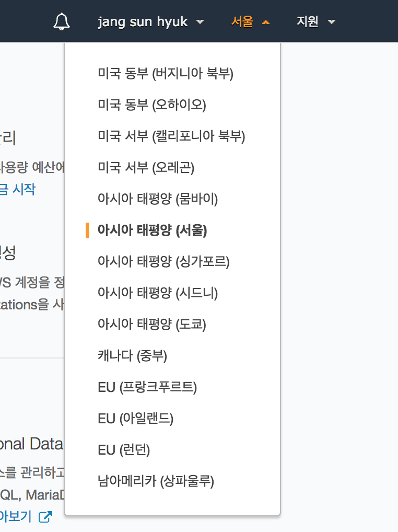Click the notifications bell icon
Screen dimensions: 398x532
point(62,22)
